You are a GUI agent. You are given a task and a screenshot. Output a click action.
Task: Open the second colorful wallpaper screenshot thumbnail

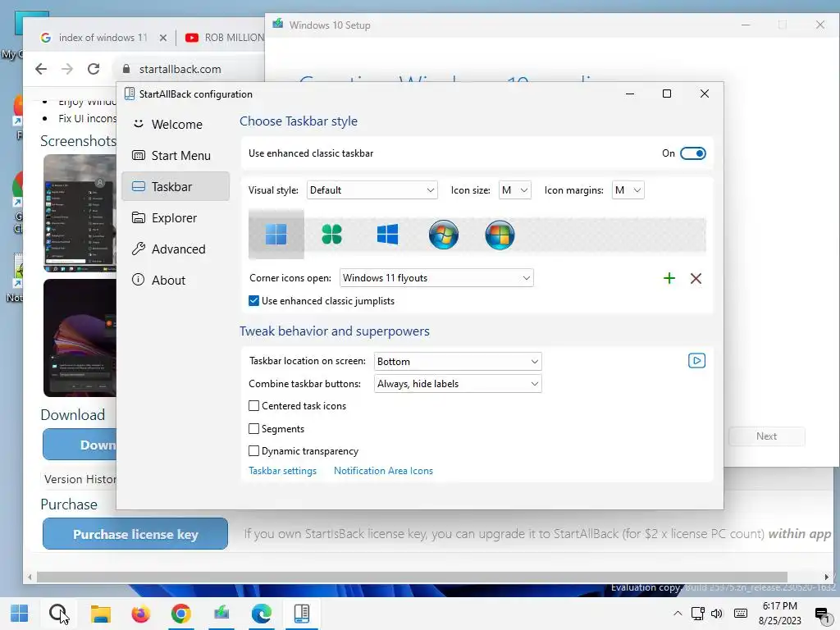tap(80, 338)
